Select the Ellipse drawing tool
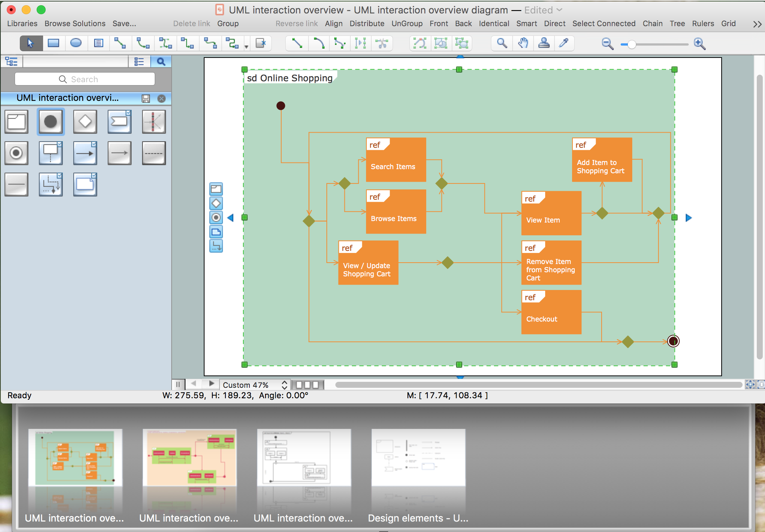 (x=76, y=43)
